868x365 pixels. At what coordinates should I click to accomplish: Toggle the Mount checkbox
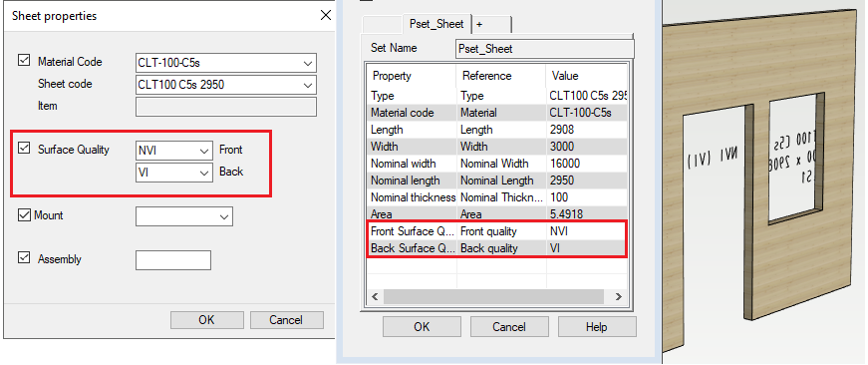pos(24,214)
